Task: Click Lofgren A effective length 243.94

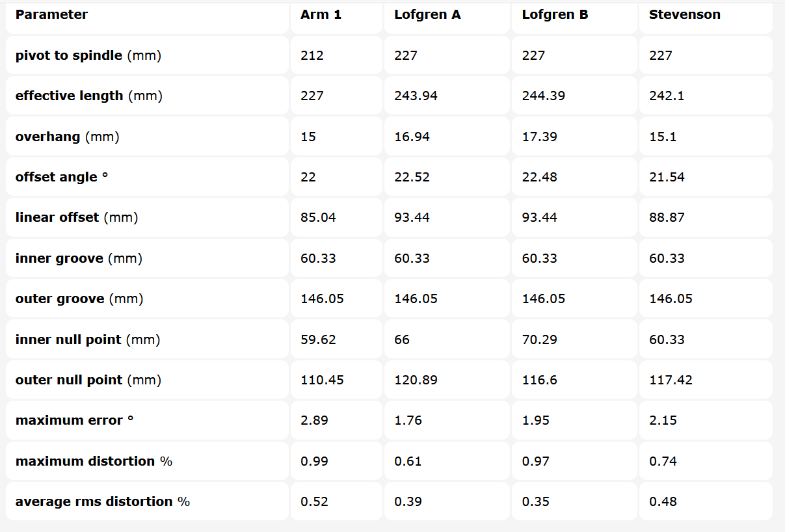Action: click(416, 96)
